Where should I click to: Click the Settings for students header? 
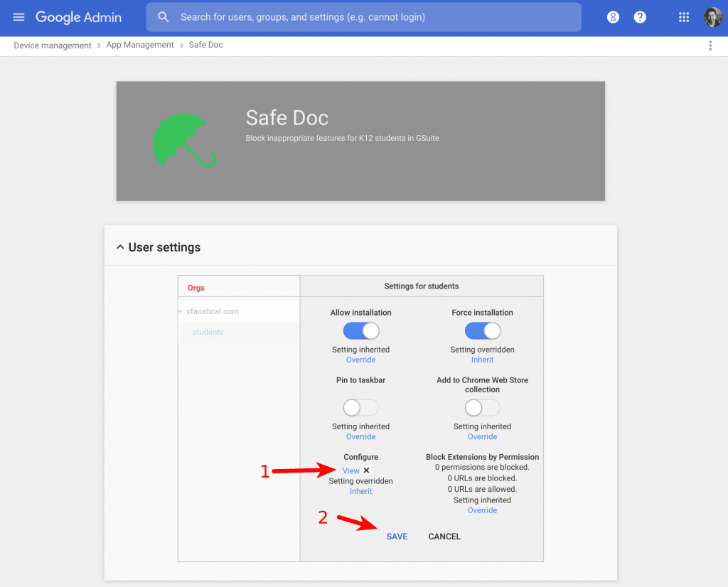tap(421, 286)
